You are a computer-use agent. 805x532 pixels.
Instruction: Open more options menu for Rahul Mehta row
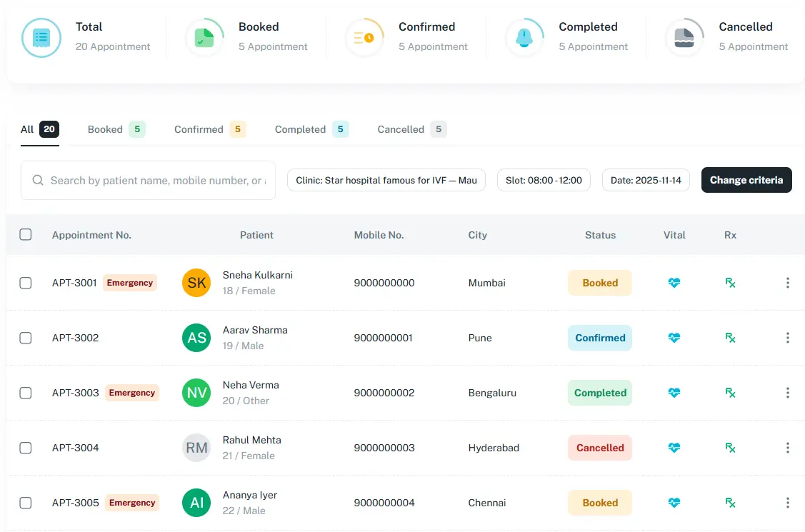click(x=788, y=447)
